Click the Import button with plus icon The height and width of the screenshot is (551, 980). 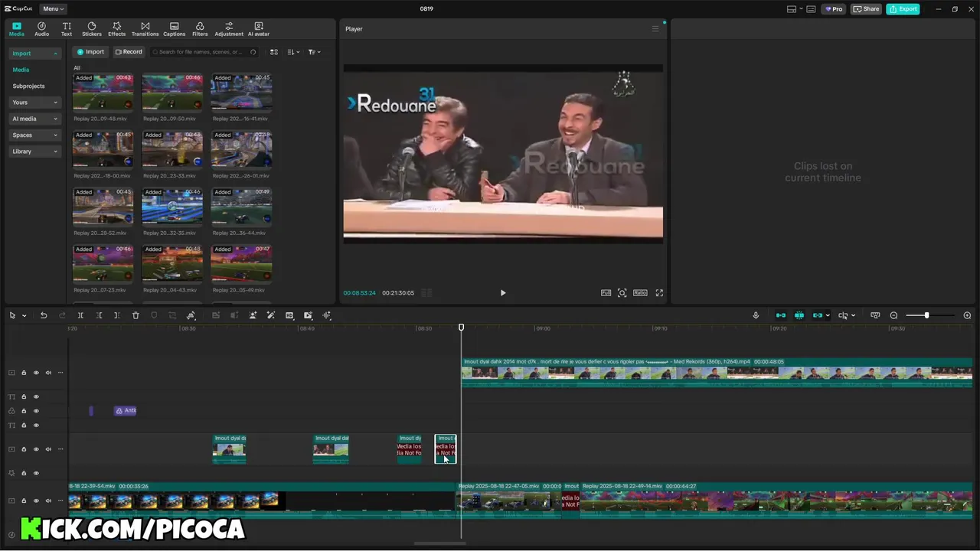tap(90, 52)
